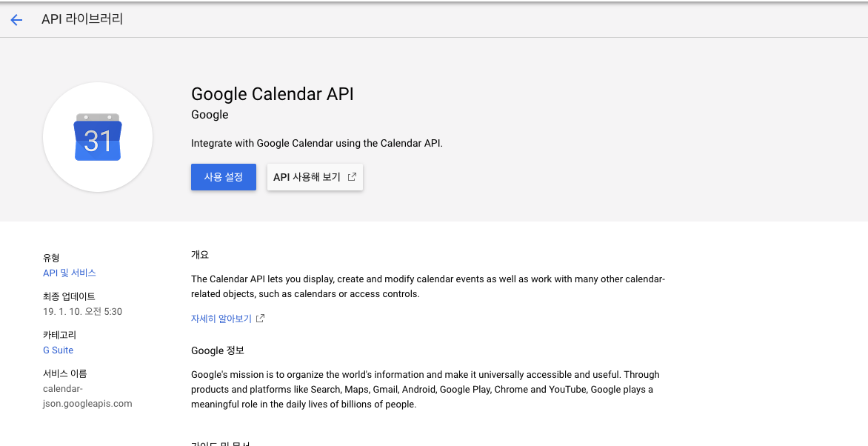Click the Google Calendar "31" logo

point(97,137)
